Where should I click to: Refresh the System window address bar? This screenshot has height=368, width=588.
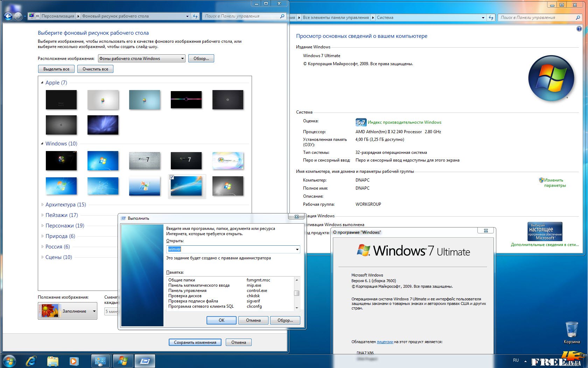pyautogui.click(x=491, y=18)
